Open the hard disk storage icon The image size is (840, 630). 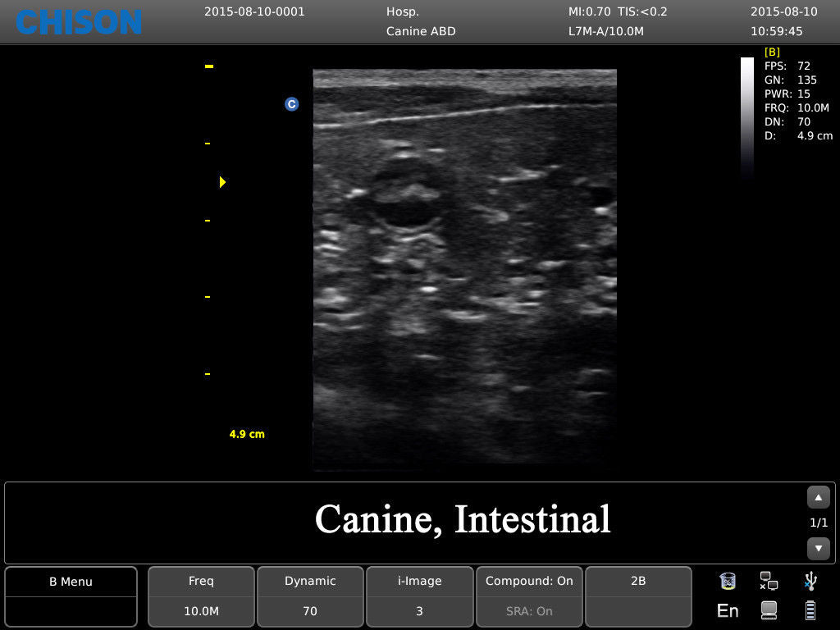[768, 610]
